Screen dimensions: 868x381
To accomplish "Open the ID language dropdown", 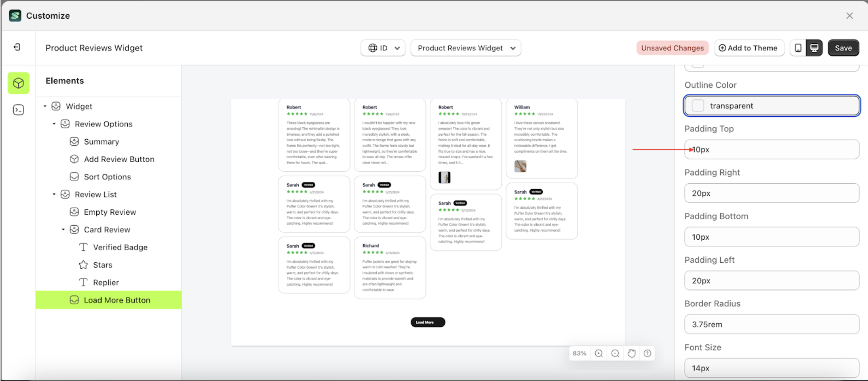I will [x=383, y=48].
